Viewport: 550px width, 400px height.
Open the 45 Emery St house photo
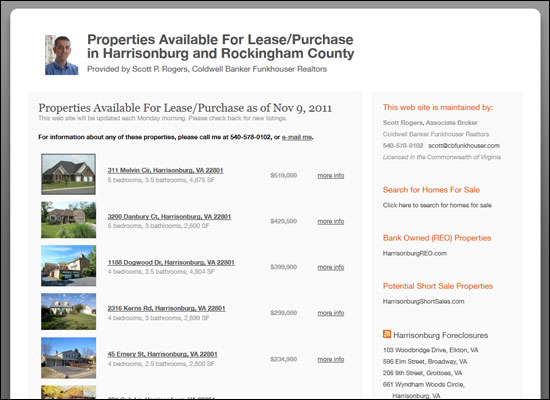(68, 358)
